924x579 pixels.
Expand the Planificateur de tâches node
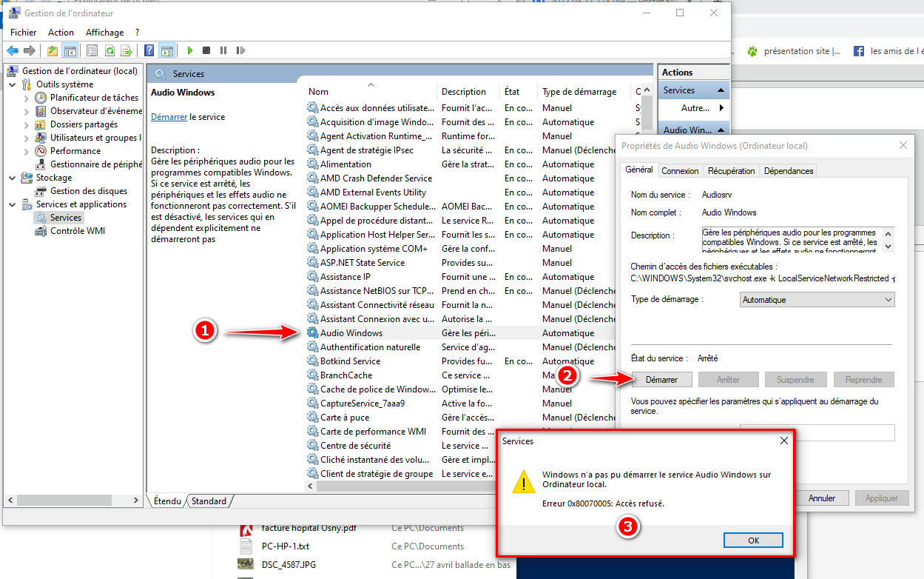pyautogui.click(x=27, y=98)
